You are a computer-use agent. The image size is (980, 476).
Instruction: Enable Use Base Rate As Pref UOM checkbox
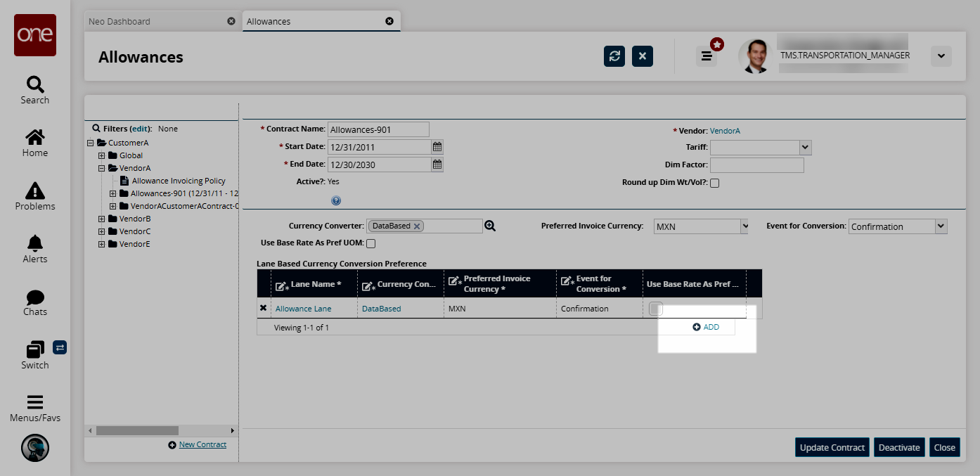(x=371, y=243)
